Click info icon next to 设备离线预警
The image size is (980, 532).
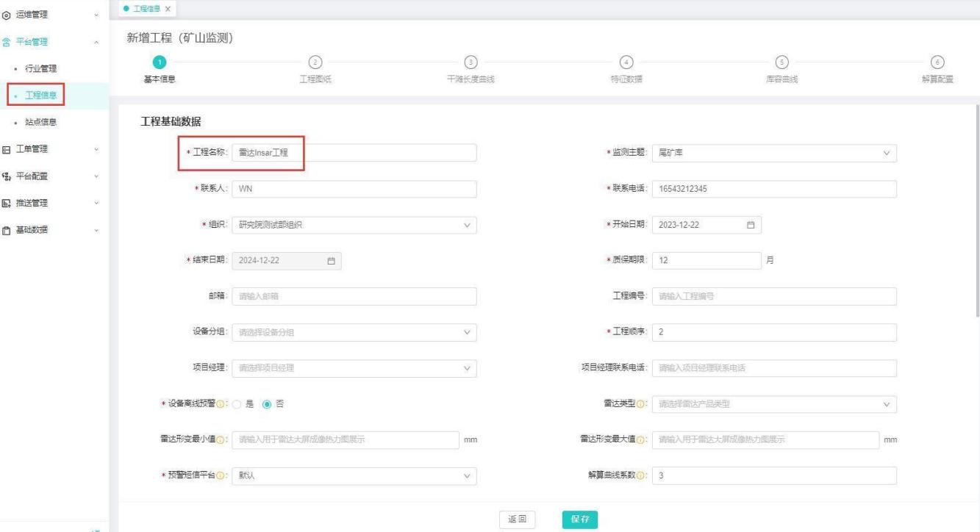coord(221,404)
